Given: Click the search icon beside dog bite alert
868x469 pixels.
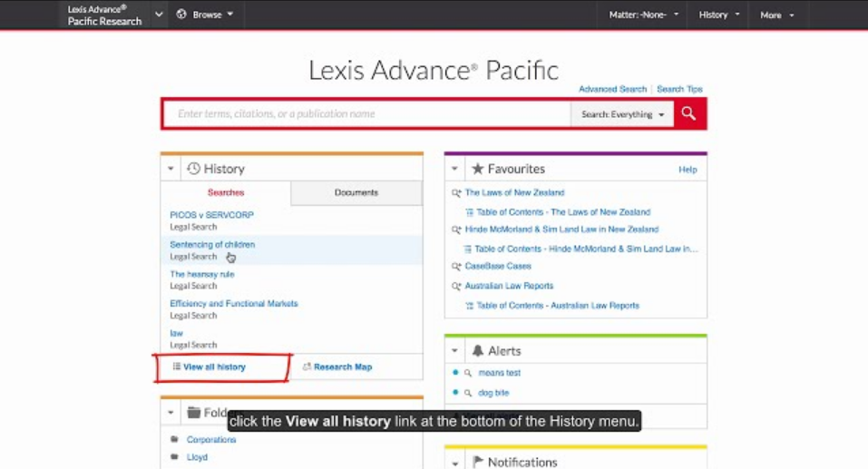Looking at the screenshot, I should [468, 393].
